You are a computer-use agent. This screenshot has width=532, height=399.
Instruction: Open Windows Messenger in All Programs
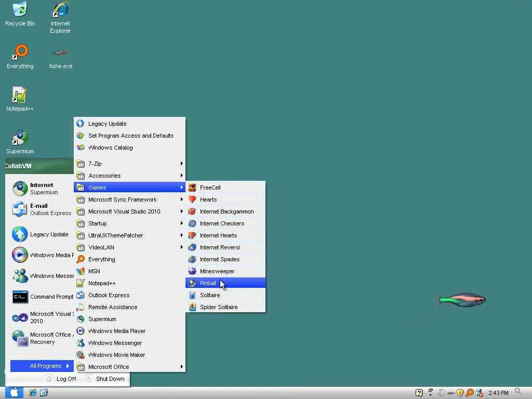click(129, 343)
